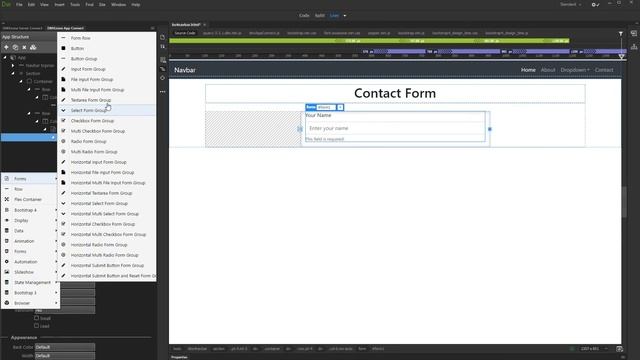Image resolution: width=640 pixels, height=360 pixels.
Task: Click the Enter your name input field
Action: tap(395, 128)
